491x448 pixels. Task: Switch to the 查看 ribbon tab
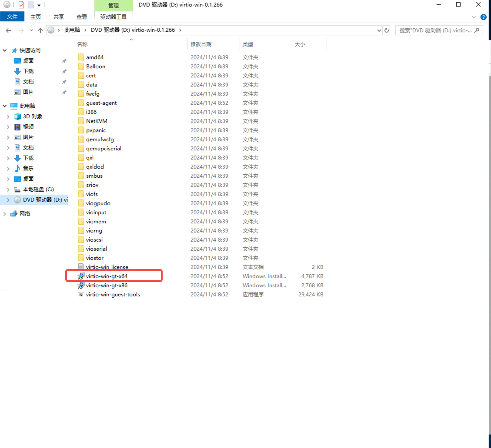[x=82, y=17]
